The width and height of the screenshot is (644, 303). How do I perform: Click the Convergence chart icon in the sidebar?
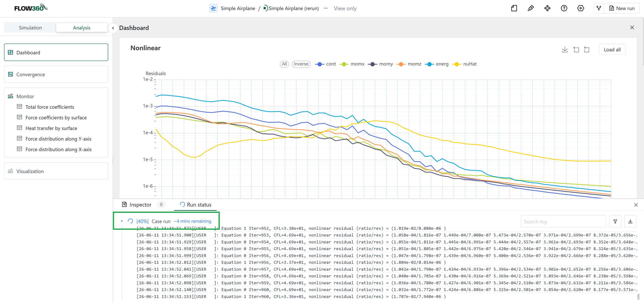pyautogui.click(x=10, y=74)
